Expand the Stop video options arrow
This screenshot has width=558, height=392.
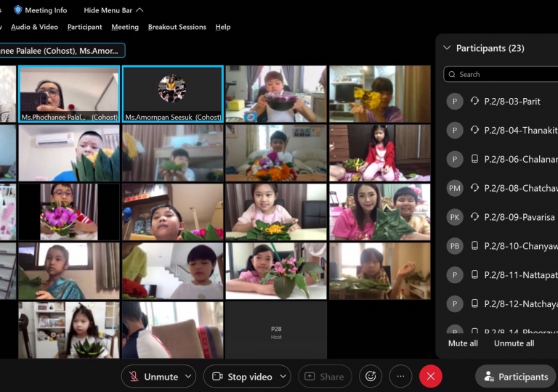[283, 376]
